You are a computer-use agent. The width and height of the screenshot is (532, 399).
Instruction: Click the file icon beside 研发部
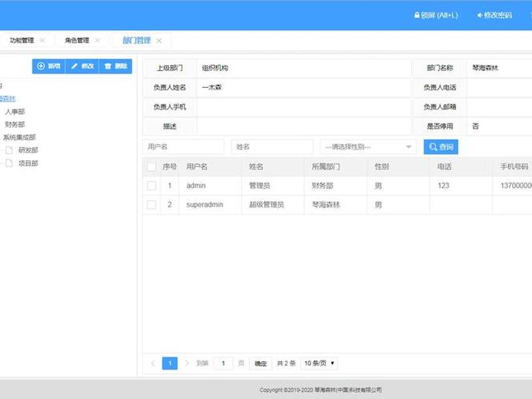click(x=9, y=150)
